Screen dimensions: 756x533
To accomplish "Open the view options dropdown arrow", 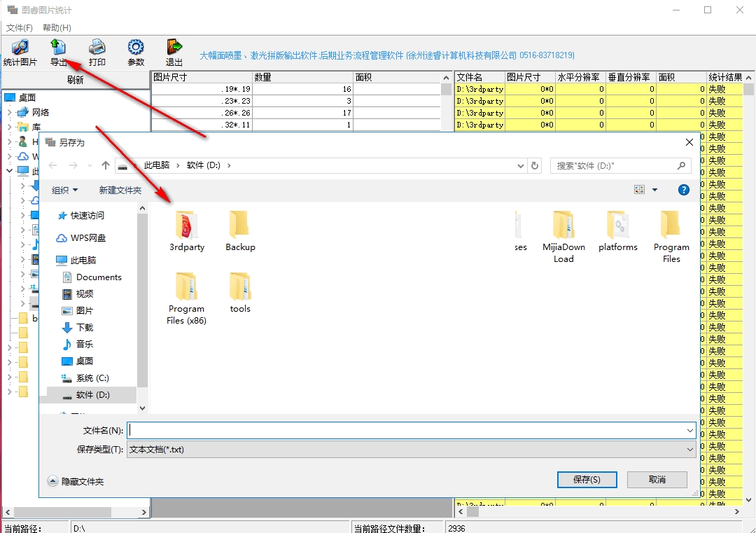I will (x=654, y=190).
